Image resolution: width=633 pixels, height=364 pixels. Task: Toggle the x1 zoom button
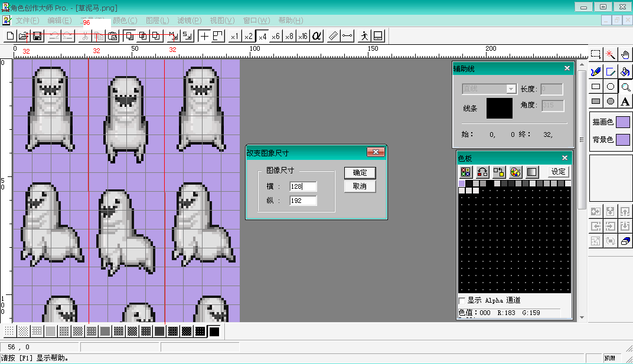[x=234, y=37]
